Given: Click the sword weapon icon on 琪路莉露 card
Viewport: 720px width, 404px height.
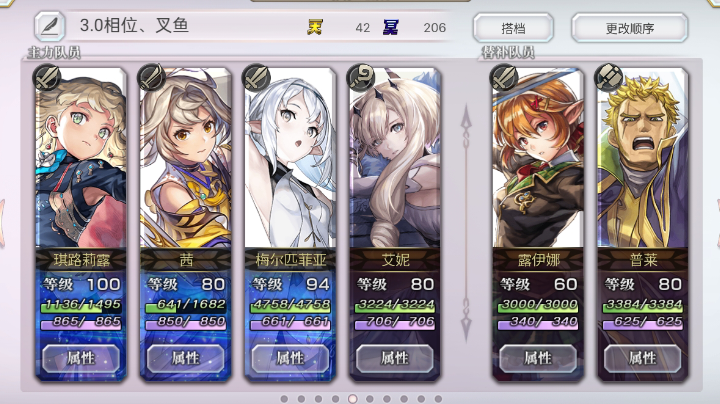Looking at the screenshot, I should pos(47,77).
